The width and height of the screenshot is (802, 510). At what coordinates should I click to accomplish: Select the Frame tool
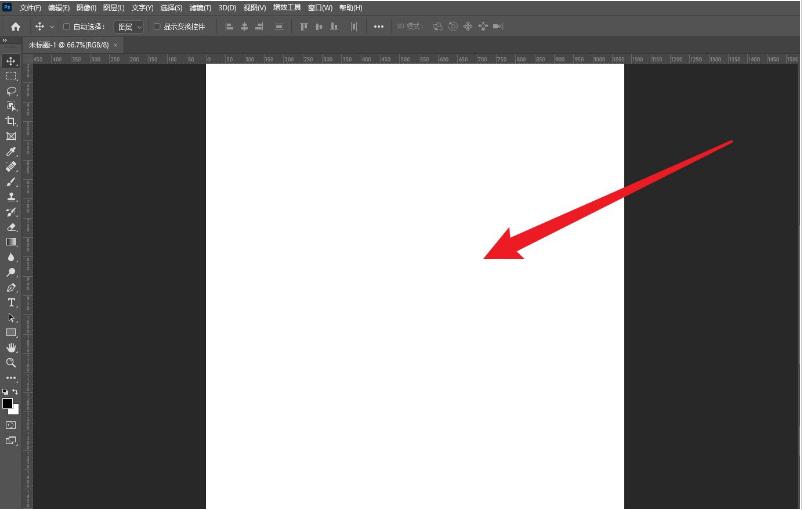[11, 137]
